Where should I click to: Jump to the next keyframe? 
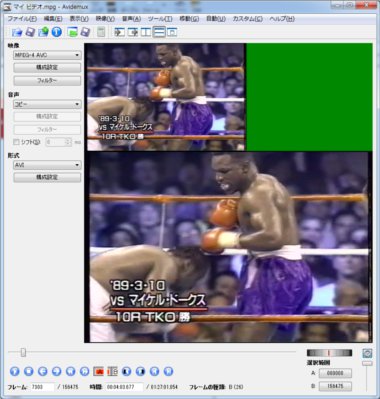(x=85, y=371)
